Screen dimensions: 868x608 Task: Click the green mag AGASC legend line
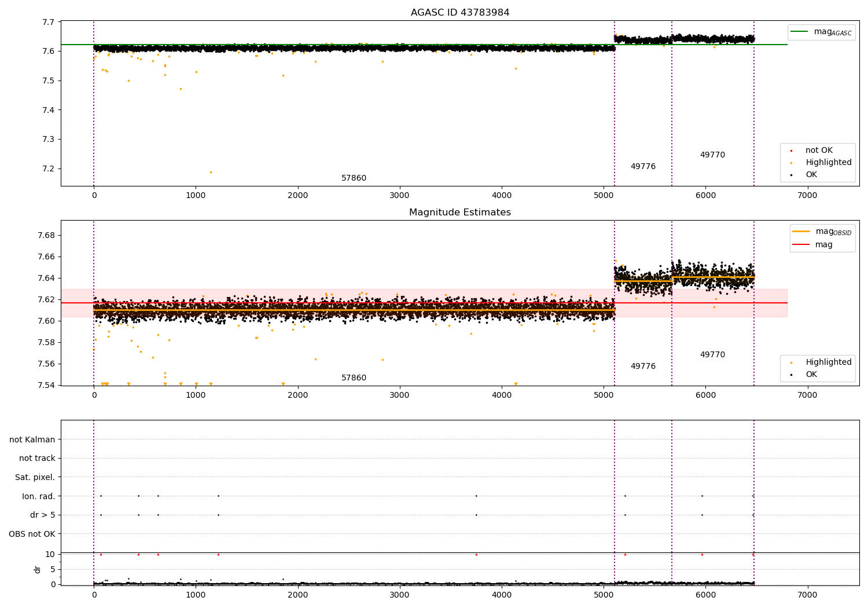pos(800,32)
